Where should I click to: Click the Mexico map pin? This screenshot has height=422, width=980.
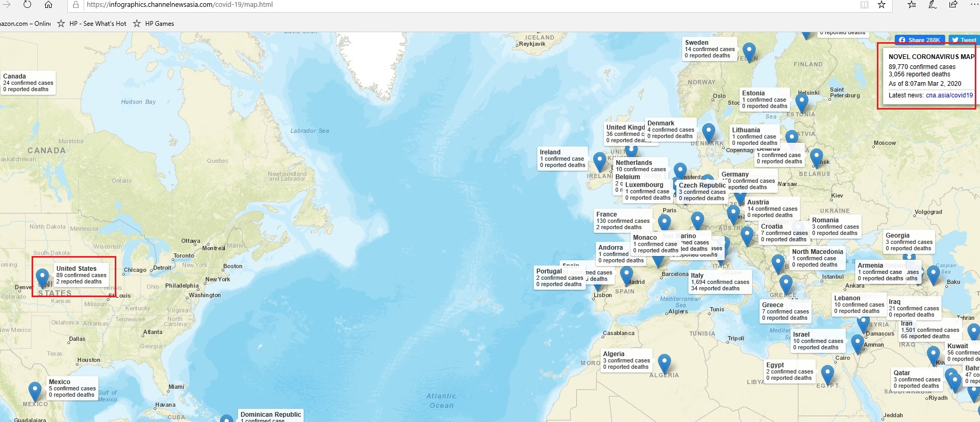[x=35, y=392]
